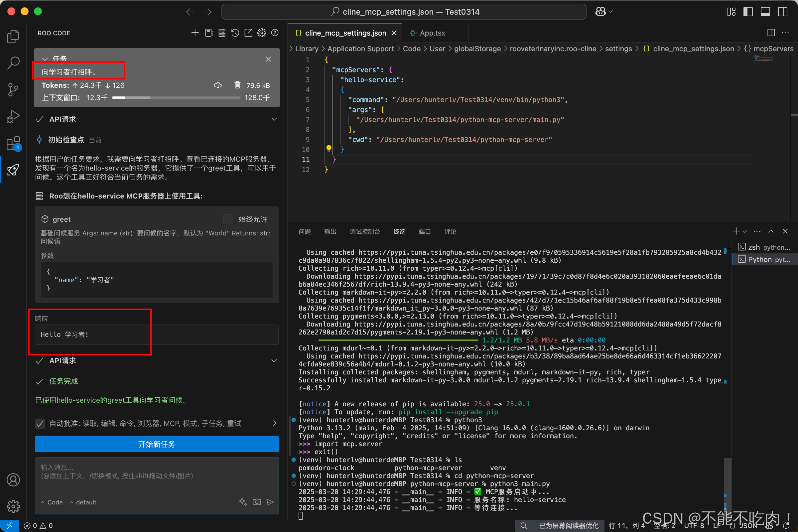Image resolution: width=798 pixels, height=532 pixels.
Task: Open the Code mode dropdown
Action: (x=52, y=502)
